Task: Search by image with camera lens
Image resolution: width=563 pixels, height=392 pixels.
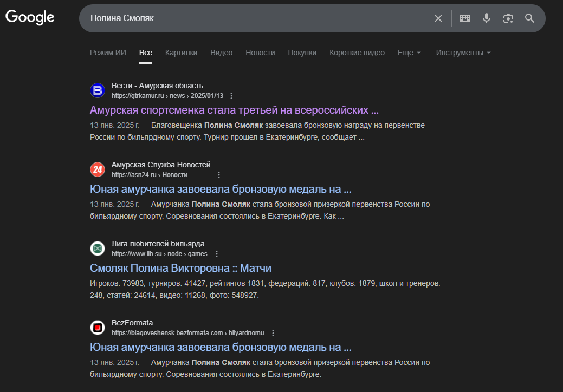Action: tap(508, 18)
